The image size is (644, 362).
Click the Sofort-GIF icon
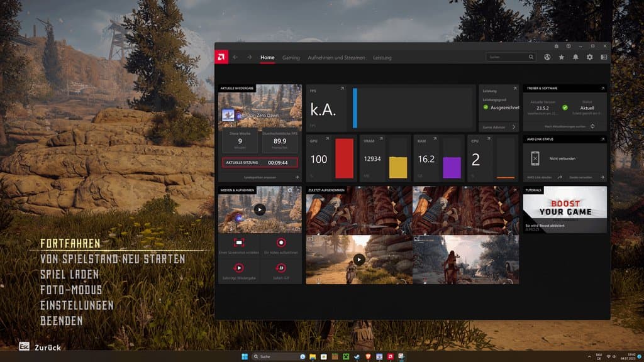pyautogui.click(x=281, y=268)
